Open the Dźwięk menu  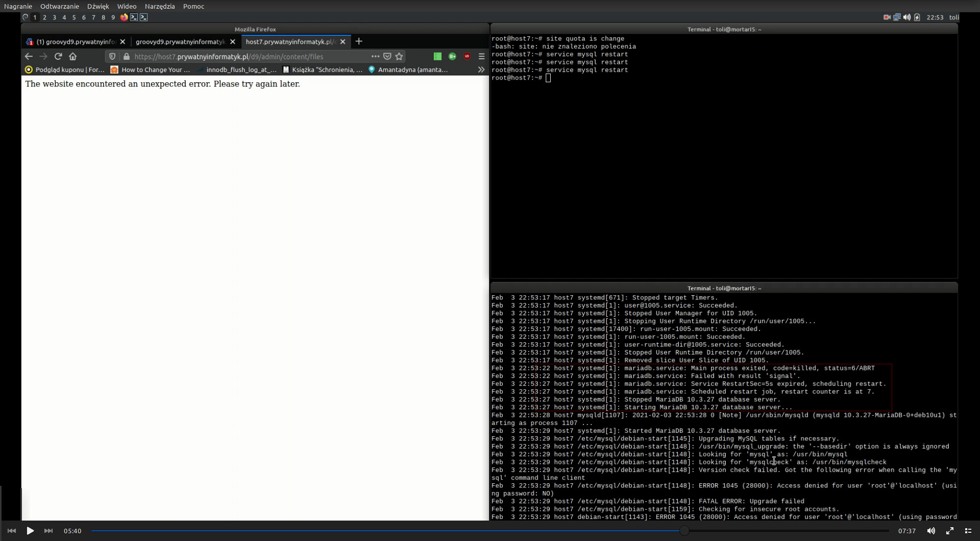(98, 6)
